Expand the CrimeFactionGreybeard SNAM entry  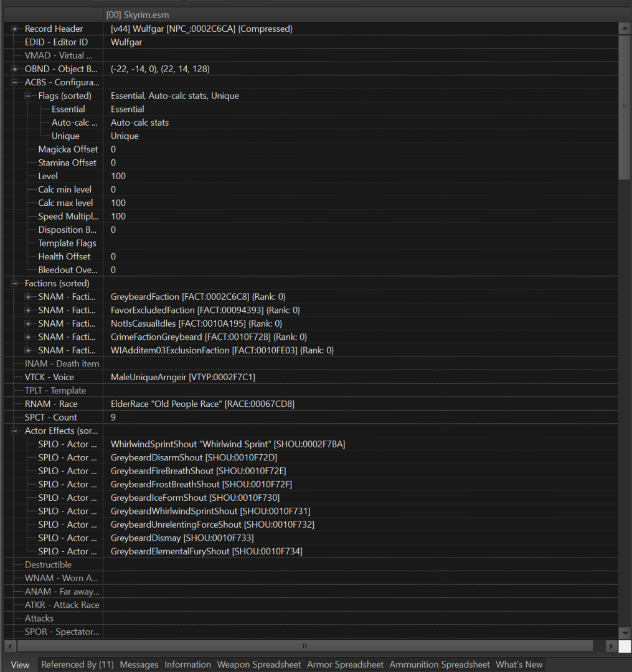(x=28, y=337)
